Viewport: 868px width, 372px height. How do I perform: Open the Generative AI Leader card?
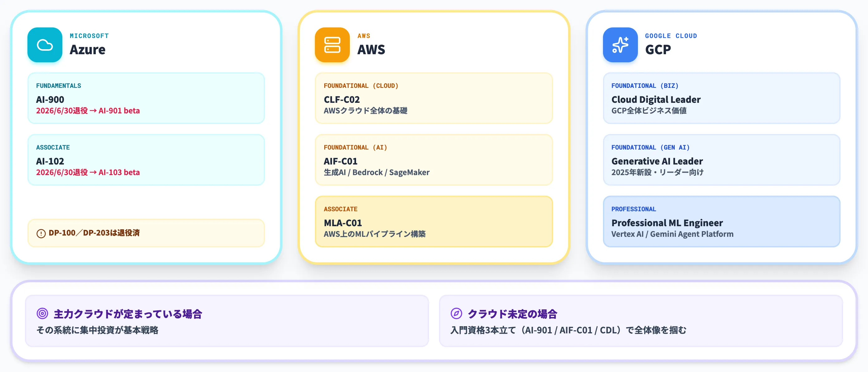click(x=721, y=160)
